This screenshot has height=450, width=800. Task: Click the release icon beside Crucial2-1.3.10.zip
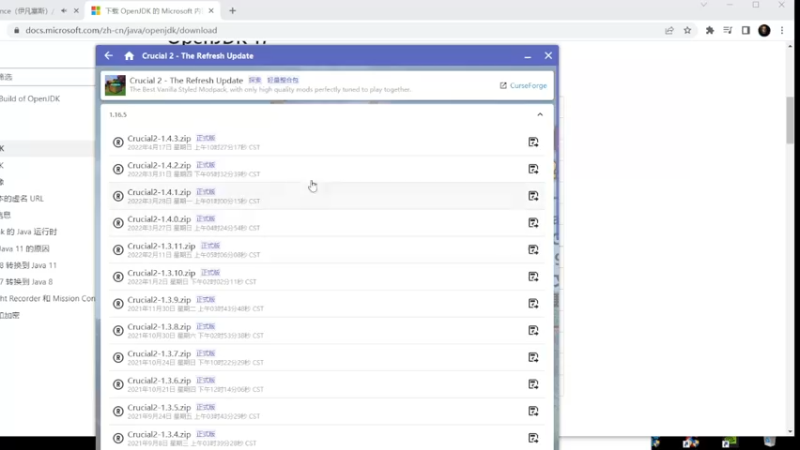coord(118,277)
